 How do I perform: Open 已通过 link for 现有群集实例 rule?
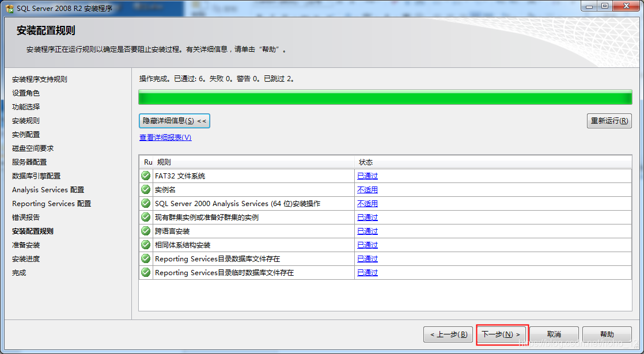click(368, 217)
